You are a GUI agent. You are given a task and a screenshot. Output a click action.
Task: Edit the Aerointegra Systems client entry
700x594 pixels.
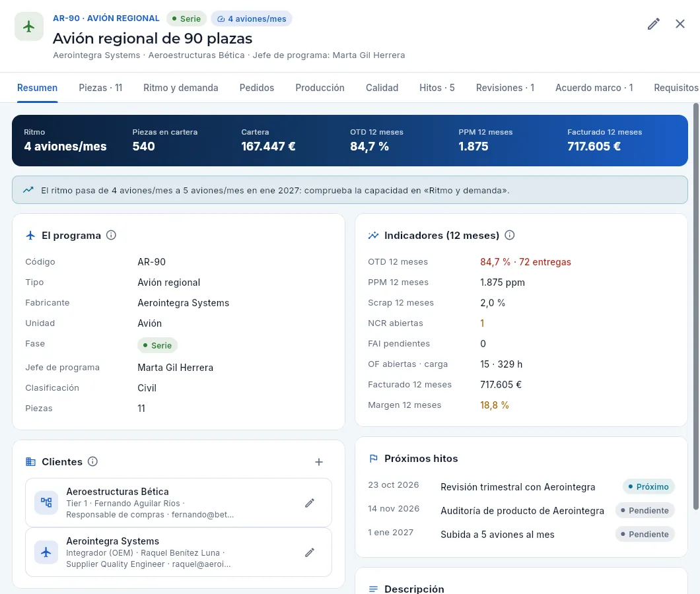click(310, 552)
